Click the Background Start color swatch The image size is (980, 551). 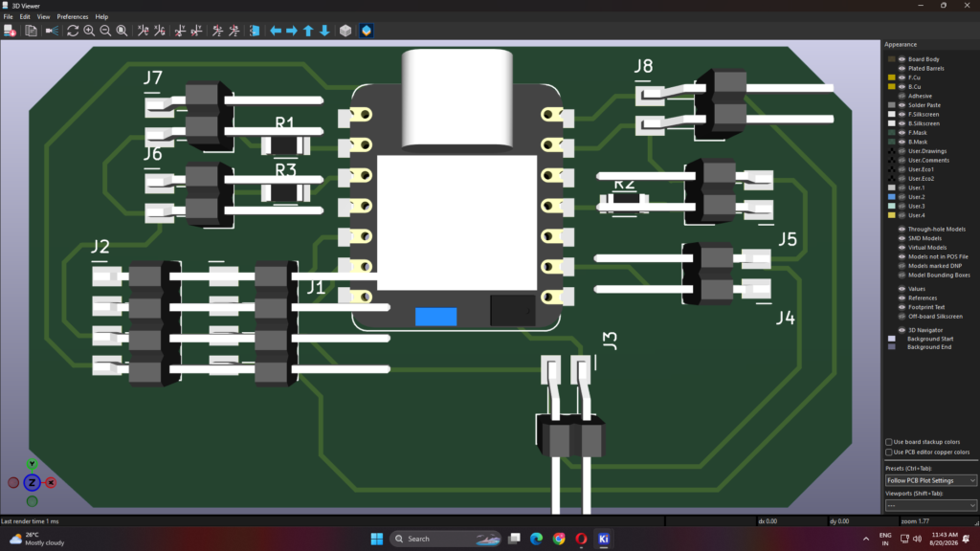pos(892,339)
